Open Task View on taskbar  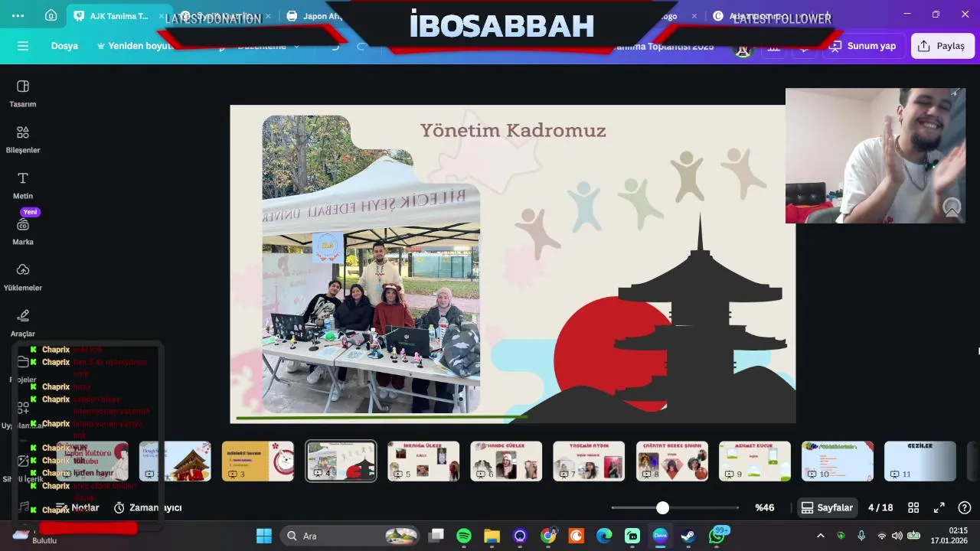coord(436,536)
